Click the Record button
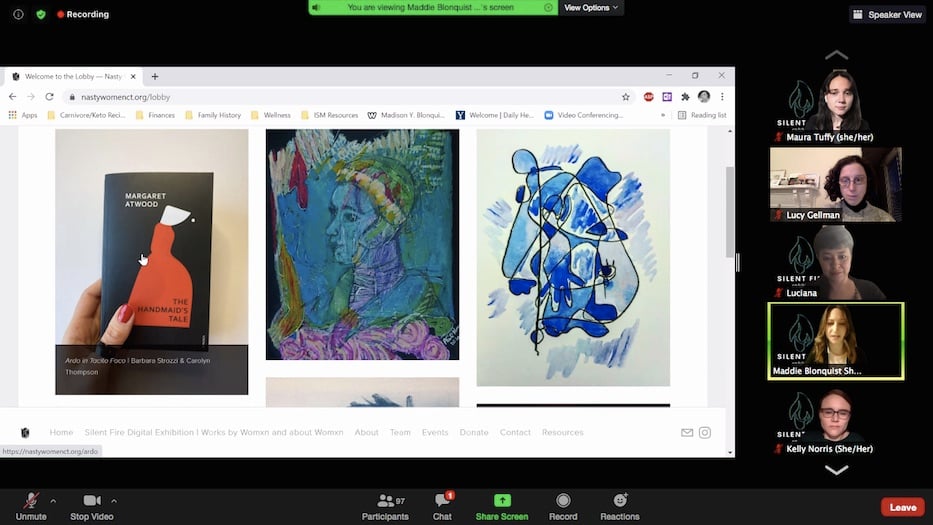 [x=563, y=508]
